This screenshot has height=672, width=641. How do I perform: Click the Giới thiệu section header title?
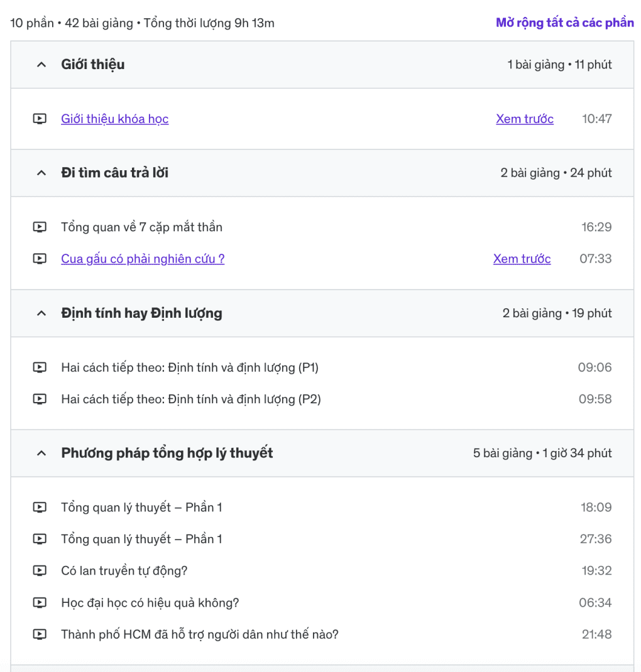point(93,65)
